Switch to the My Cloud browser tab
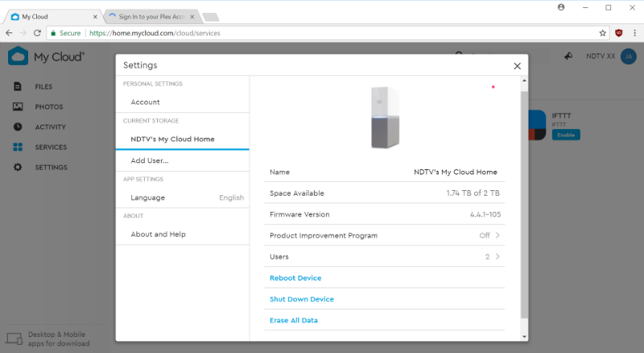 click(52, 16)
